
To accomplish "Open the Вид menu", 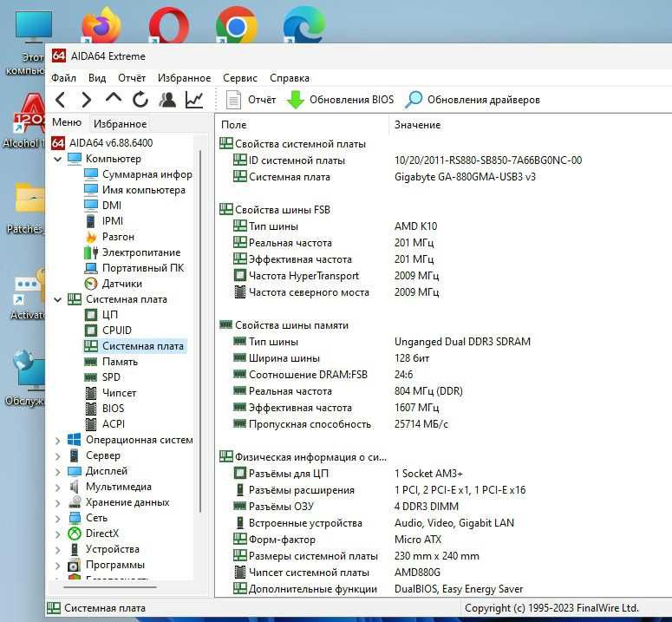I will (x=97, y=78).
